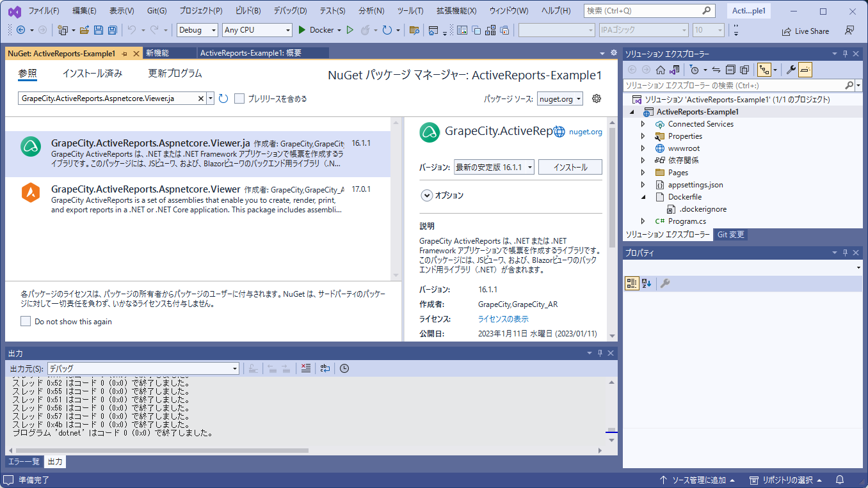Click the Visual Studio search box
This screenshot has width=868, height=488.
(649, 11)
